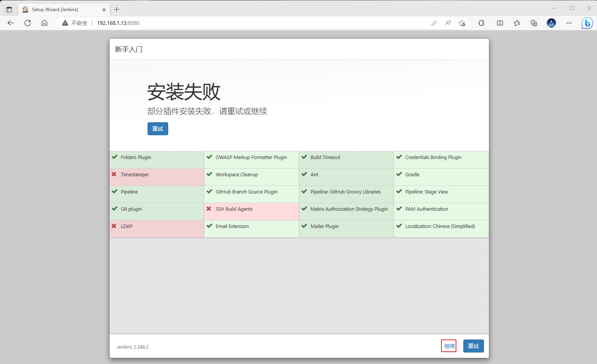Select the 新手入门 dialog title
The image size is (597, 364).
129,49
